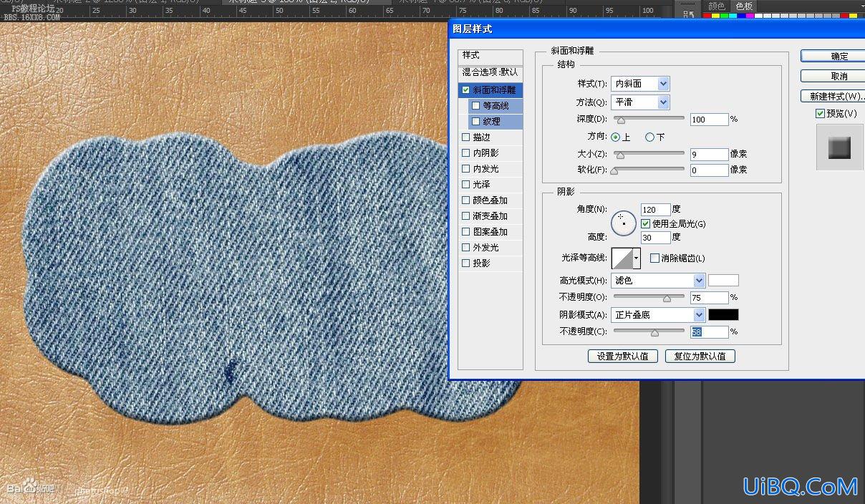Click the shadow 不透明度(C) slider
The height and width of the screenshot is (504, 865).
click(649, 331)
